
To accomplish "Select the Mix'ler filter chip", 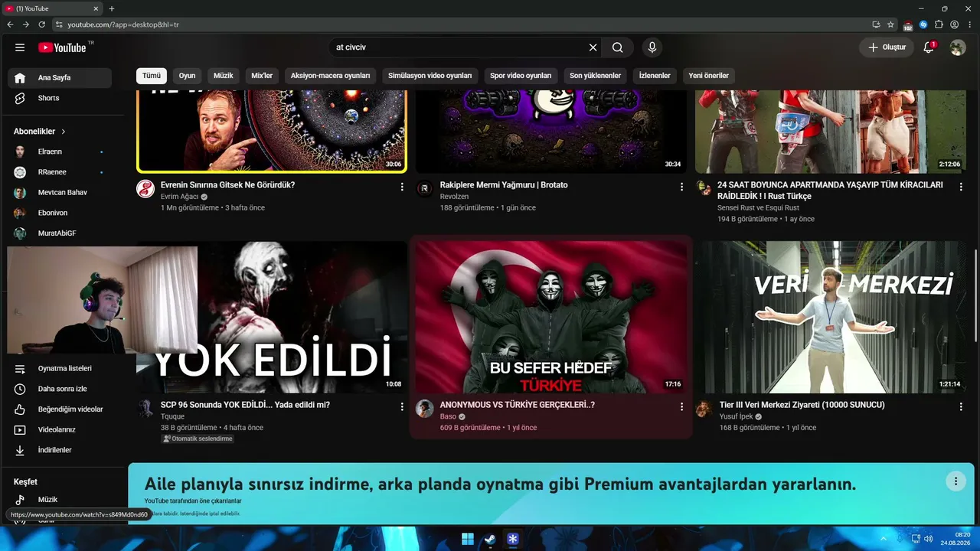I will pos(262,76).
